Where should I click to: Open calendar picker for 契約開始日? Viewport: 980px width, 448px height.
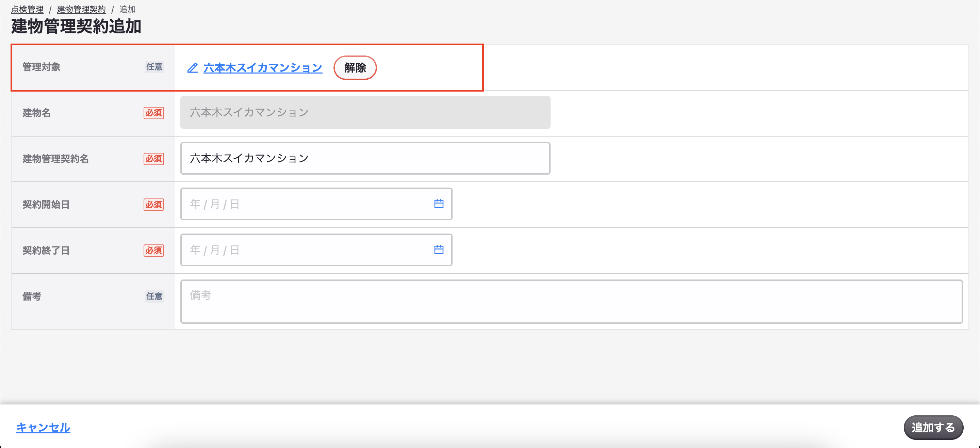[x=439, y=204]
